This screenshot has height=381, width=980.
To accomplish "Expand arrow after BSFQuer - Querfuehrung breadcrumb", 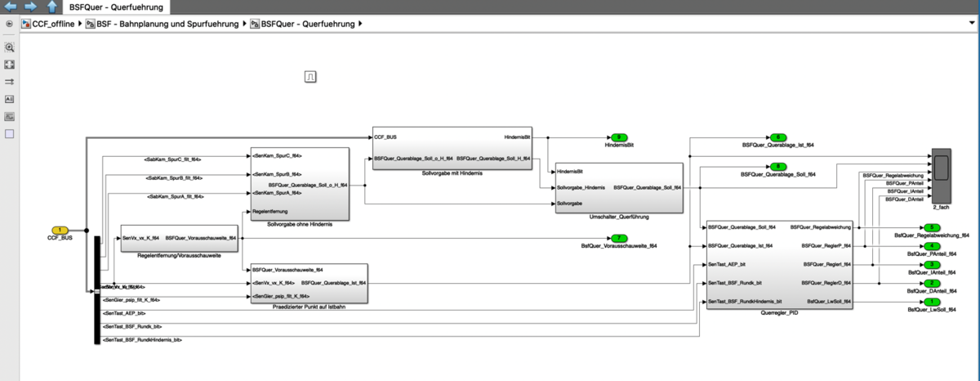I will coord(360,25).
